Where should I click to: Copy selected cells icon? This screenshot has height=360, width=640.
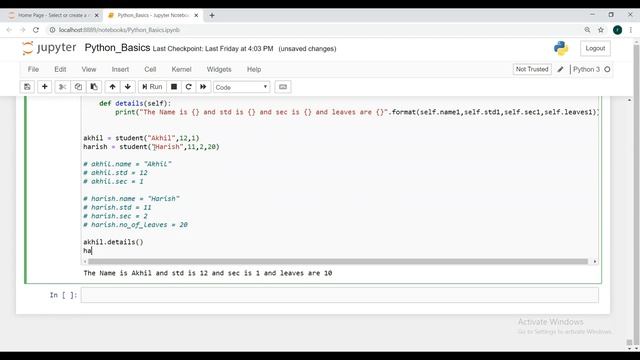(78, 87)
